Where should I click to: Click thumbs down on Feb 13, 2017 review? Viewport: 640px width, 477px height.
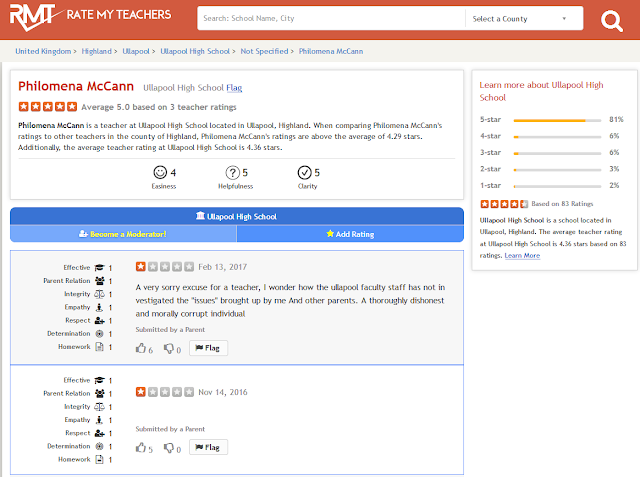pos(169,348)
